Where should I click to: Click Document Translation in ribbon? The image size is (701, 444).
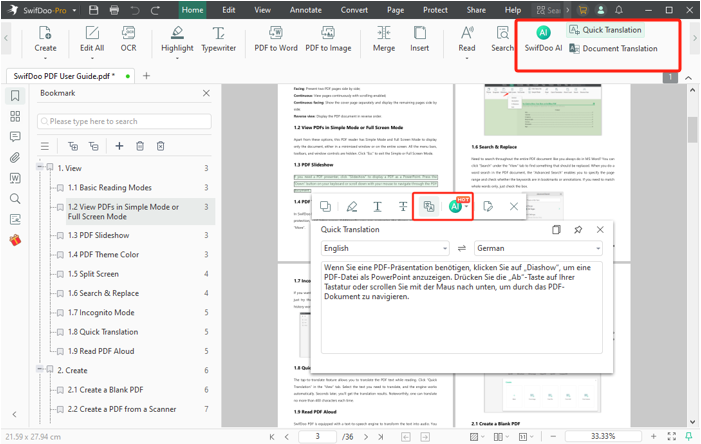click(613, 48)
